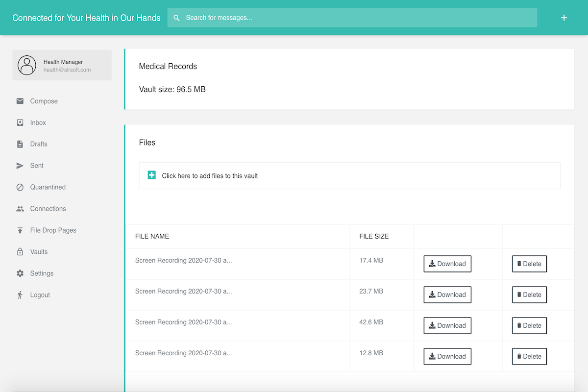Delete the 12.8 MB screen recording
Screen dimensions: 588x392
529,356
